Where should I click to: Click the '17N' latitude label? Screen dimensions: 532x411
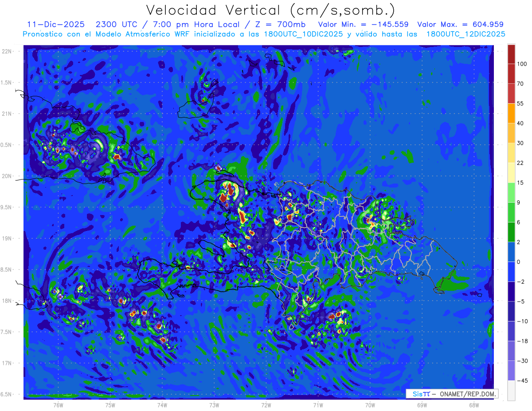7,363
